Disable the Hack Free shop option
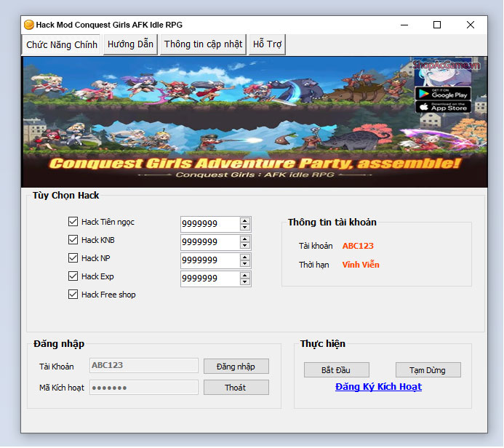The height and width of the screenshot is (448, 504). 73,295
